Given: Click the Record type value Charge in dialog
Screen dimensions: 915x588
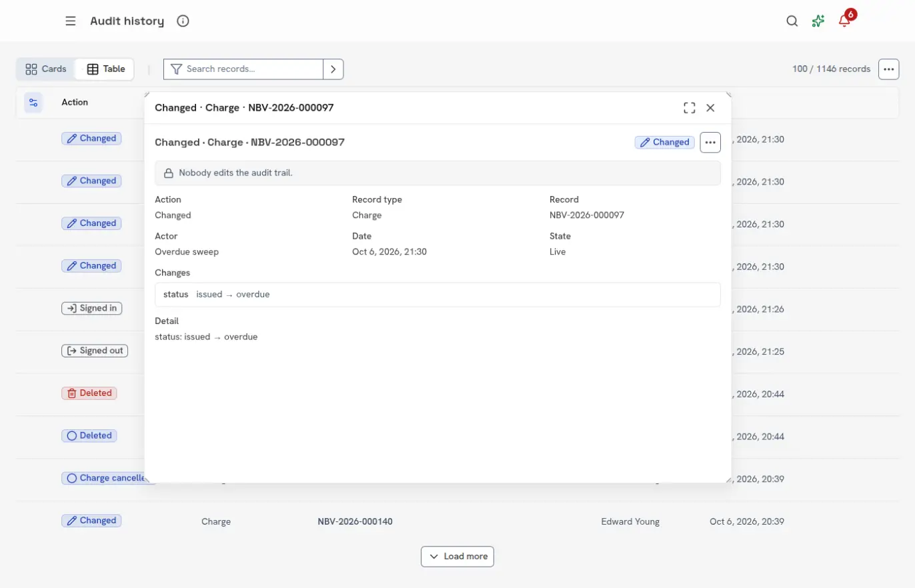Looking at the screenshot, I should [x=367, y=215].
